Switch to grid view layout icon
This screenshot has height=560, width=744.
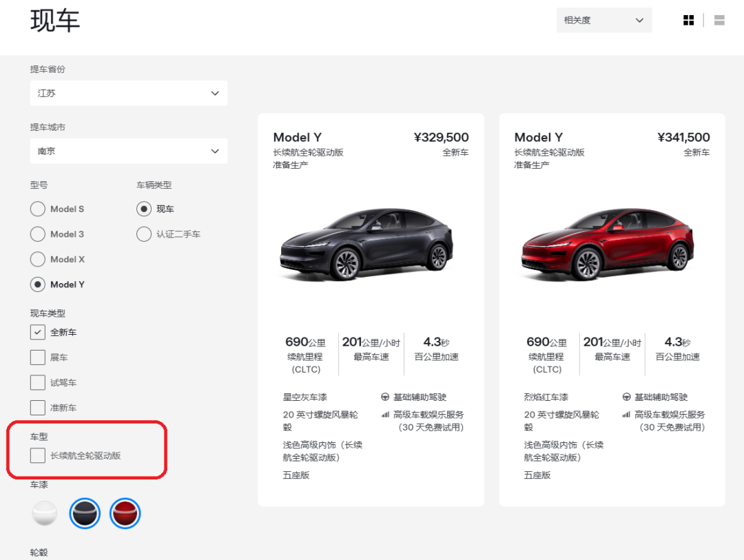click(x=688, y=20)
